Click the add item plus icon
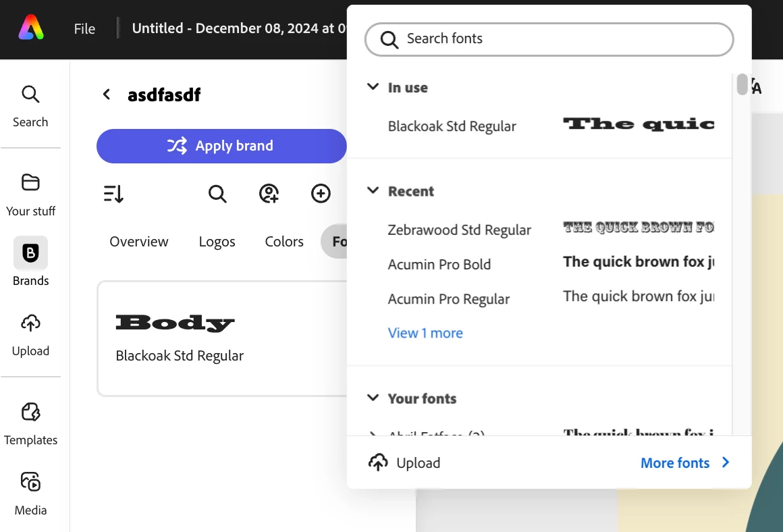This screenshot has height=532, width=783. (x=321, y=193)
